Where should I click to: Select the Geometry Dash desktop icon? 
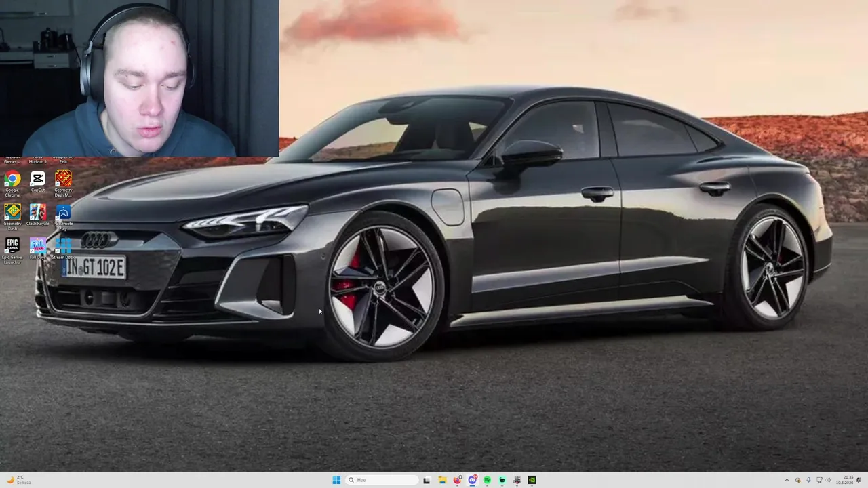12,216
